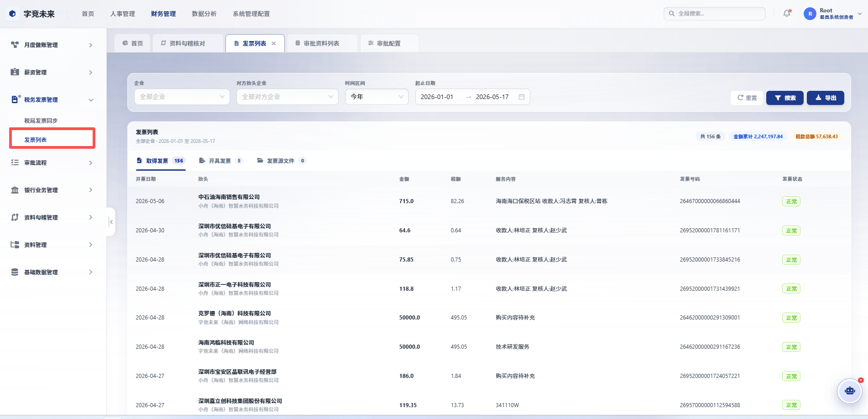This screenshot has height=419, width=868.
Task: Open the user menu arrow beside Root
Action: [859, 14]
